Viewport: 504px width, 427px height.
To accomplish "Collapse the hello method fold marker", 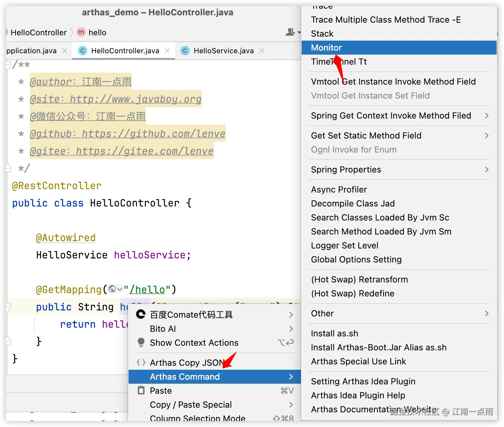I will click(x=8, y=307).
